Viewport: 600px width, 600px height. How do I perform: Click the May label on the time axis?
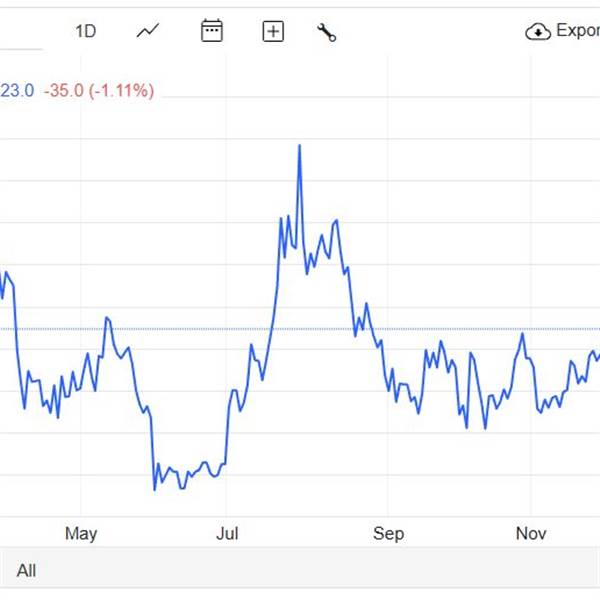[81, 534]
